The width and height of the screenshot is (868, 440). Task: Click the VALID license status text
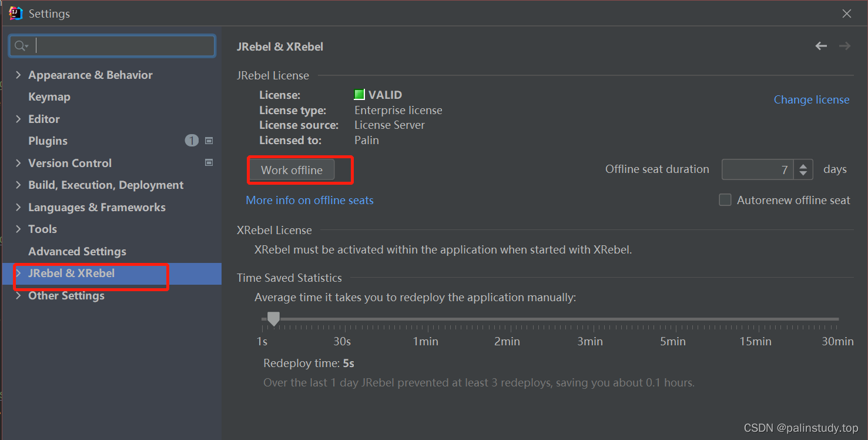pyautogui.click(x=385, y=95)
